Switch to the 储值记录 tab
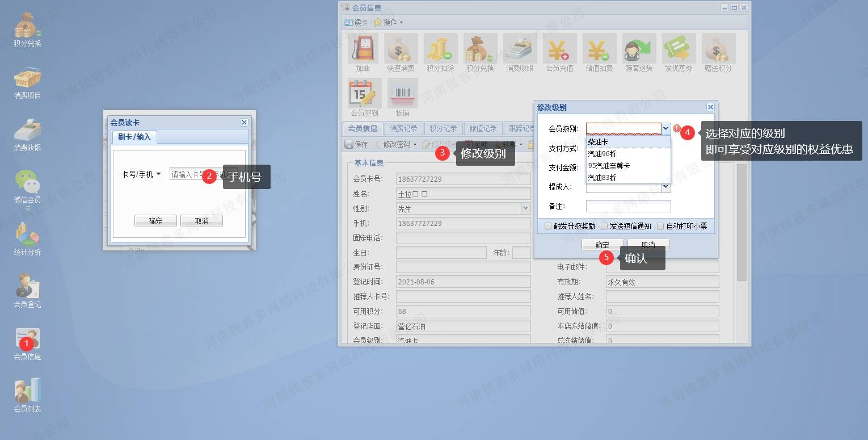 (x=483, y=128)
